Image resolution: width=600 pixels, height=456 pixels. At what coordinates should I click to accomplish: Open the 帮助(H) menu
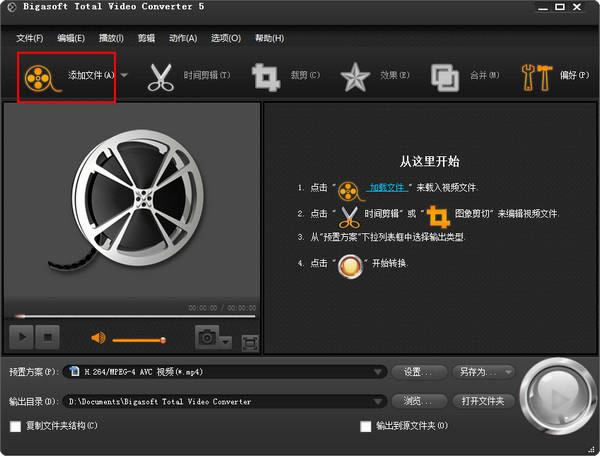(269, 38)
